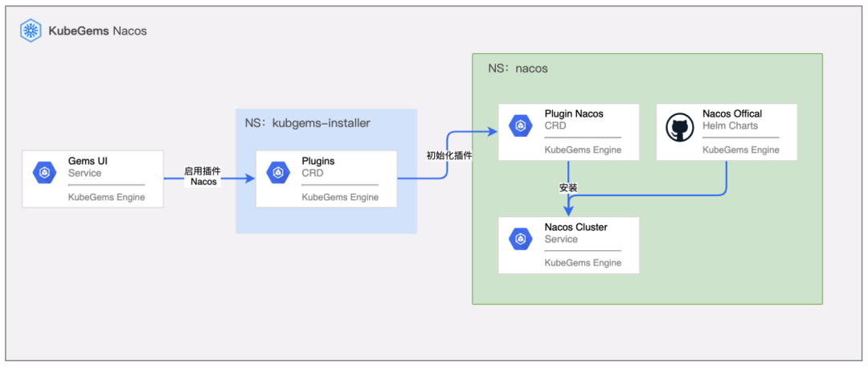Select 'KubeGems Engine' text in Plugin Nacos card

[583, 150]
